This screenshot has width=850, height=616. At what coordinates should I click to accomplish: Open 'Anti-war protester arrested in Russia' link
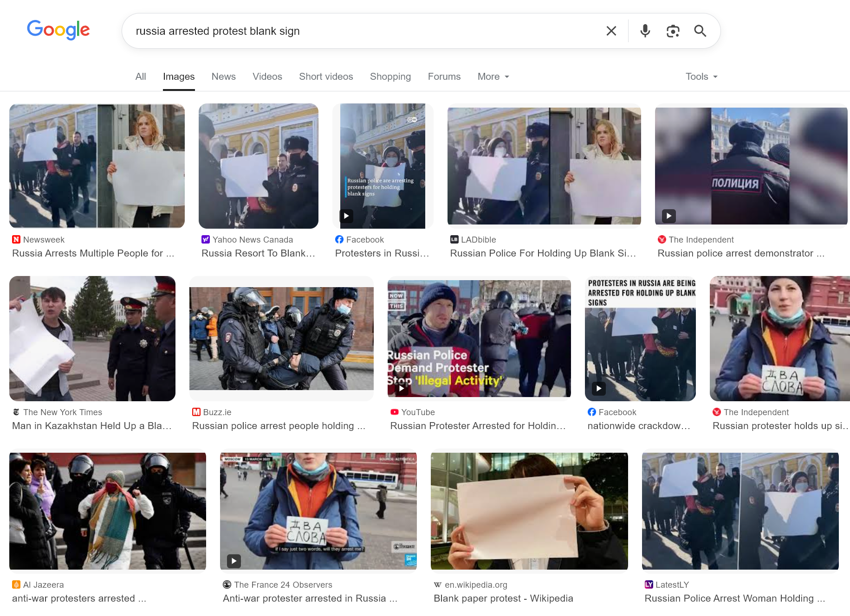tap(310, 598)
